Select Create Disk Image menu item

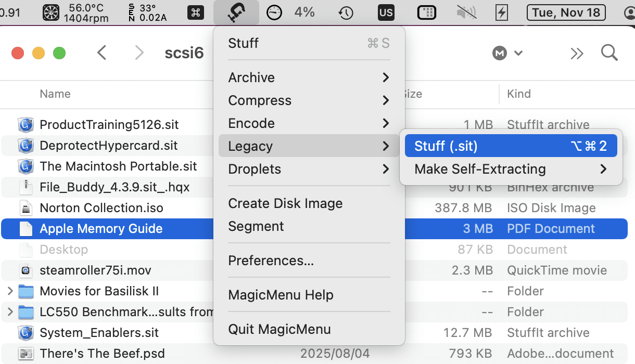tap(285, 203)
